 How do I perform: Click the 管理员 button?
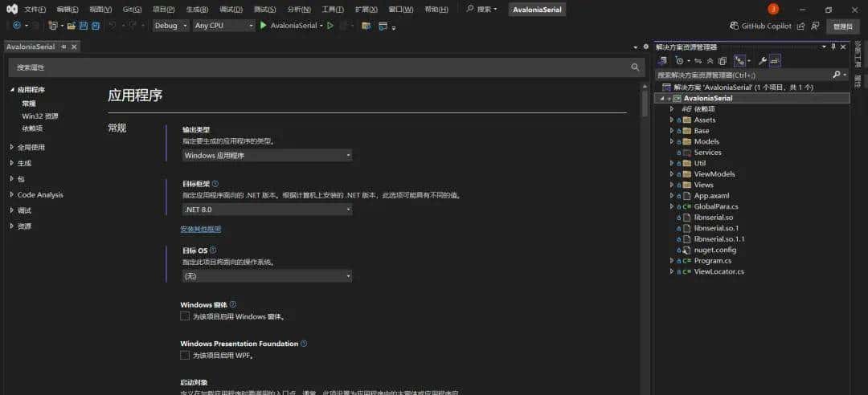843,26
